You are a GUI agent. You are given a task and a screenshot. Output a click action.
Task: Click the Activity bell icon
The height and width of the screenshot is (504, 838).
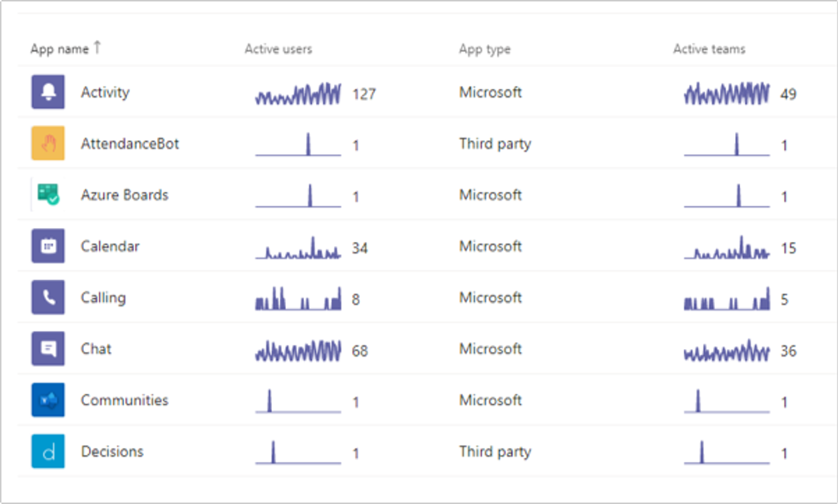pyautogui.click(x=47, y=92)
